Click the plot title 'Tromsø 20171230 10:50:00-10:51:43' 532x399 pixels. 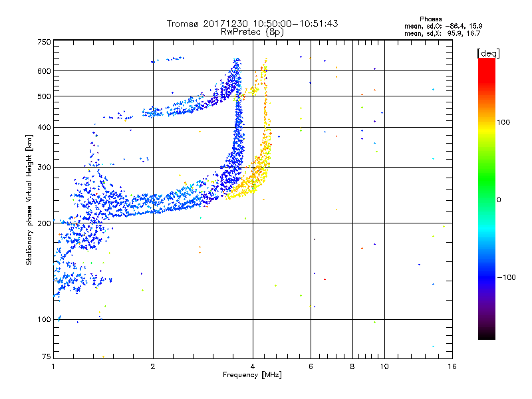(253, 23)
